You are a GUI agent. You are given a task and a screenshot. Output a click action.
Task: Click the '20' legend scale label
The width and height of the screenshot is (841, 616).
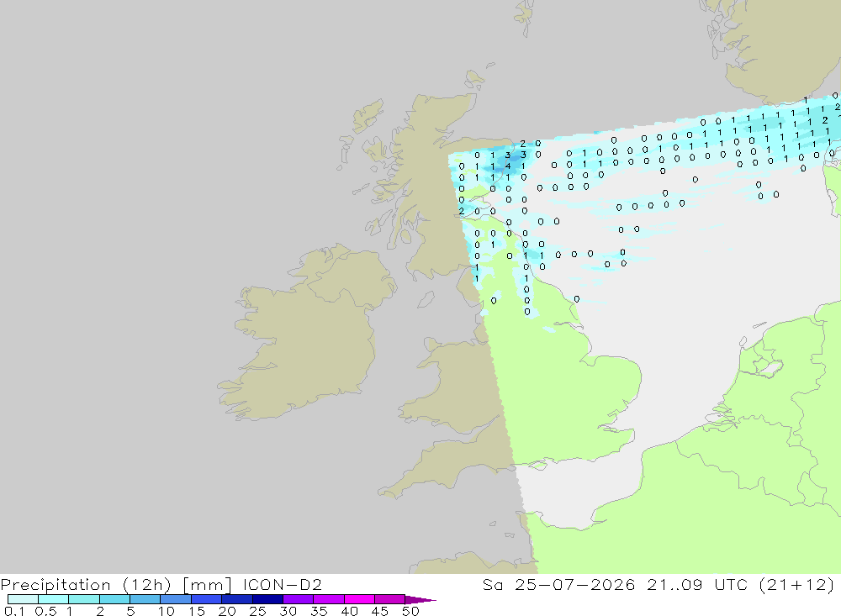(x=227, y=611)
